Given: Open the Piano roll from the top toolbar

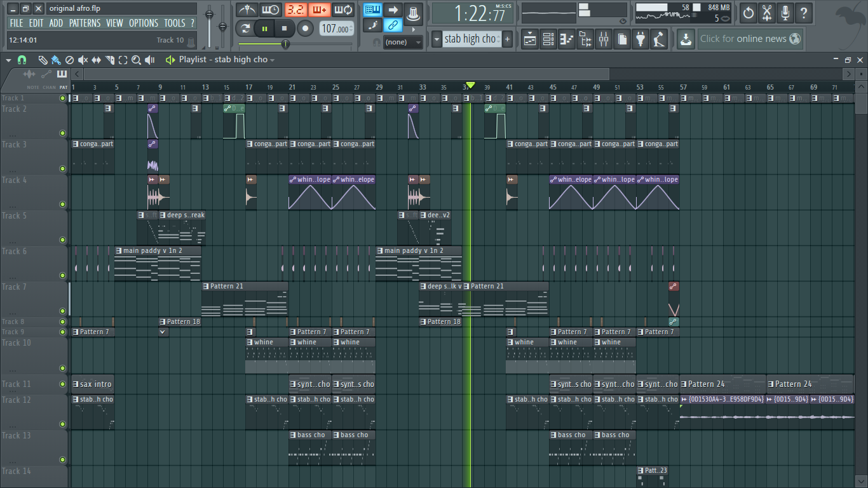Looking at the screenshot, I should tap(566, 39).
